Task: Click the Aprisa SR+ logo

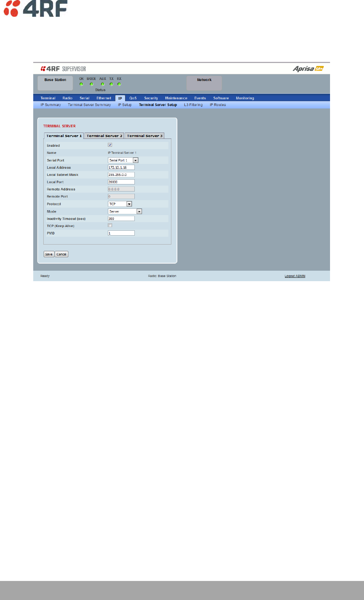Action: pyautogui.click(x=308, y=69)
